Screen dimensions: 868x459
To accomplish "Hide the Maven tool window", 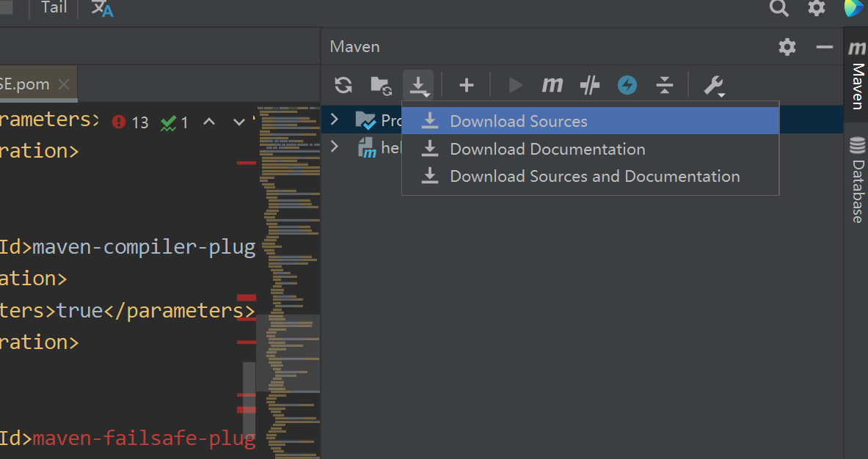I will click(x=825, y=47).
